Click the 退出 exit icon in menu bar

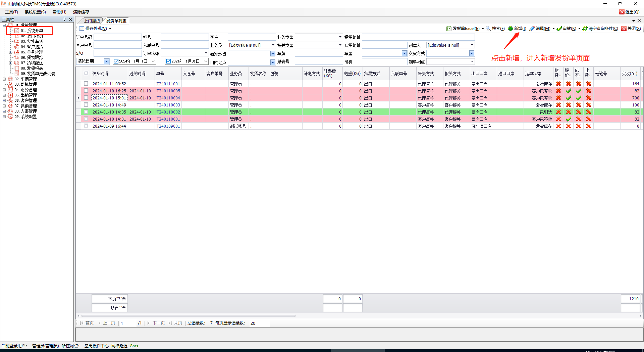point(622,12)
